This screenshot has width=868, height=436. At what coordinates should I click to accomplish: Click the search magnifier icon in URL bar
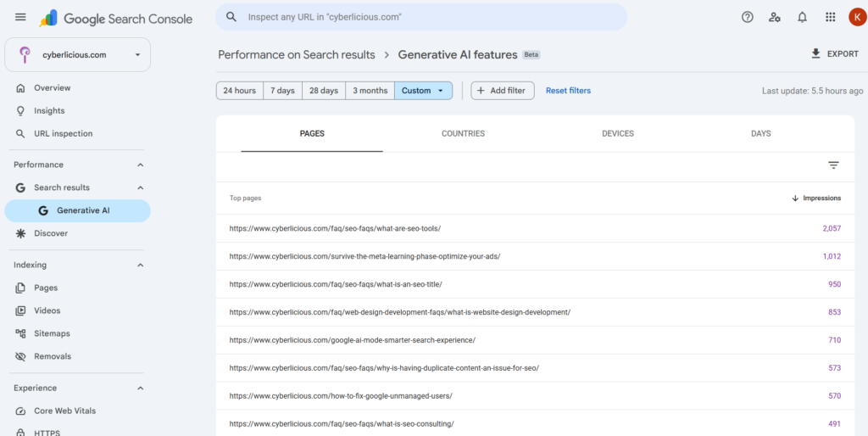click(231, 17)
